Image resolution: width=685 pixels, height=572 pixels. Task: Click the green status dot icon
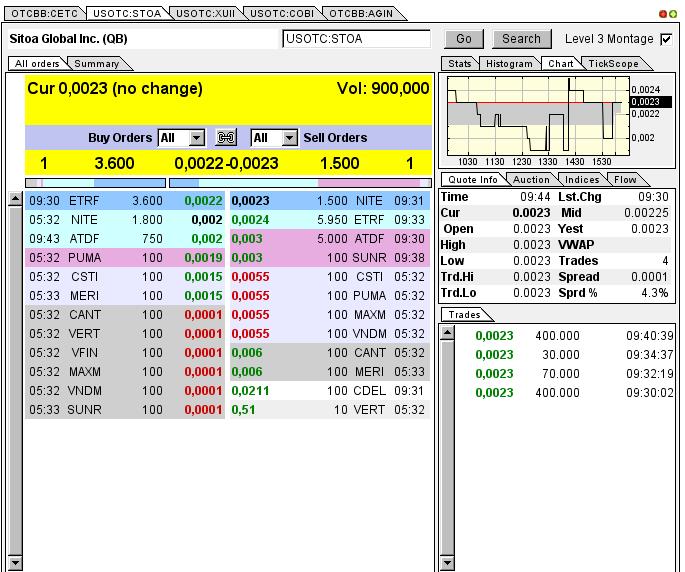tap(673, 14)
